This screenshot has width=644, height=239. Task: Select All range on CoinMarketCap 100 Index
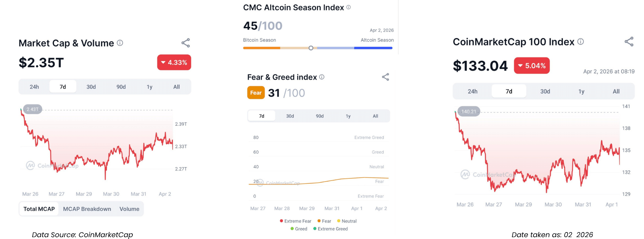[616, 92]
